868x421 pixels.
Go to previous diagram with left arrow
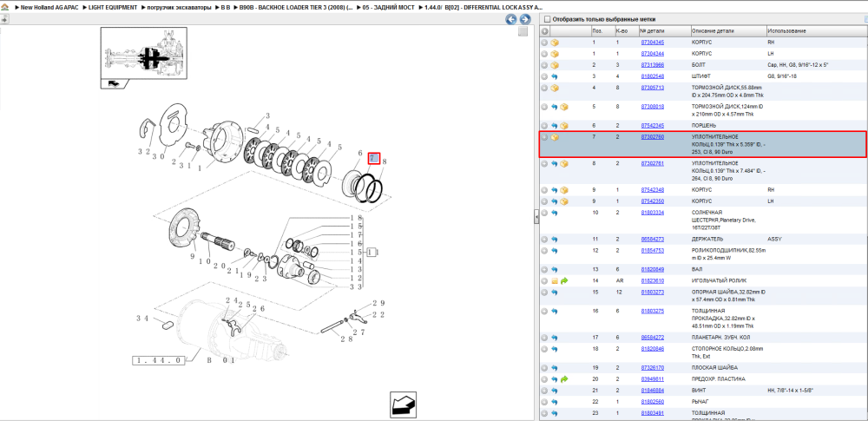511,19
